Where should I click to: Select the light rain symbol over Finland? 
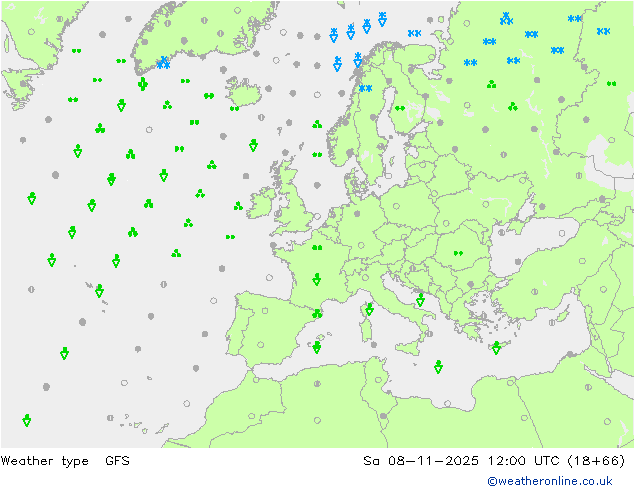[x=400, y=108]
